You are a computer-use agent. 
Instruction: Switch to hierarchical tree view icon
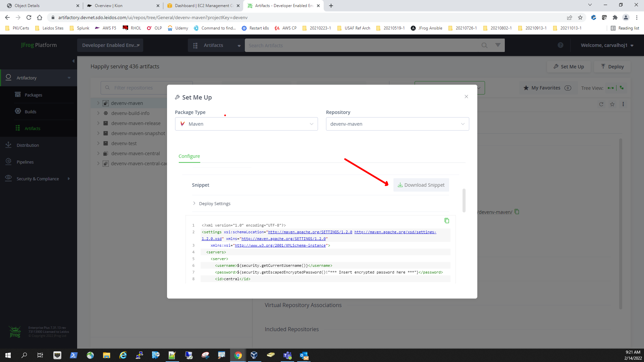coord(622,87)
